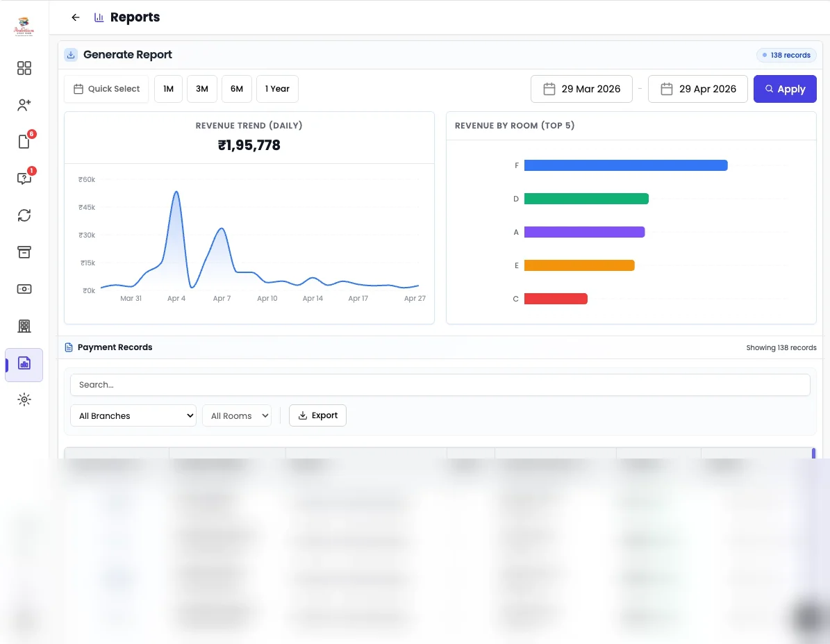Open the settings gear sidebar icon

[x=24, y=399]
